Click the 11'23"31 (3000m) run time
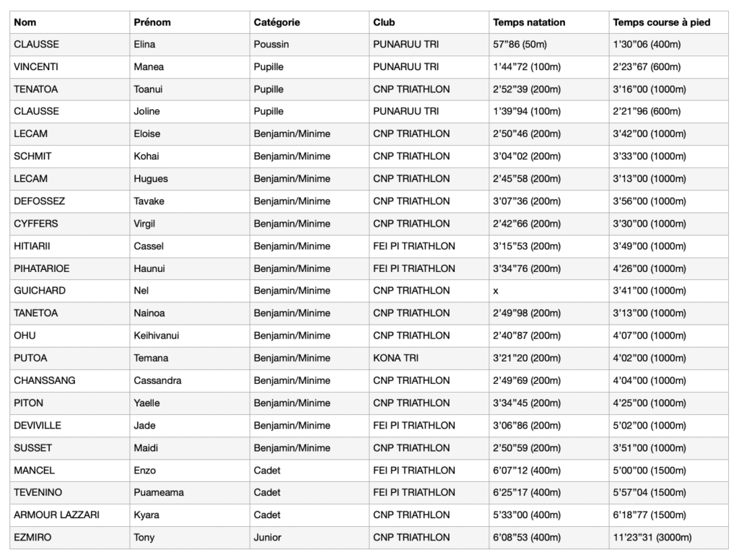 [x=652, y=538]
